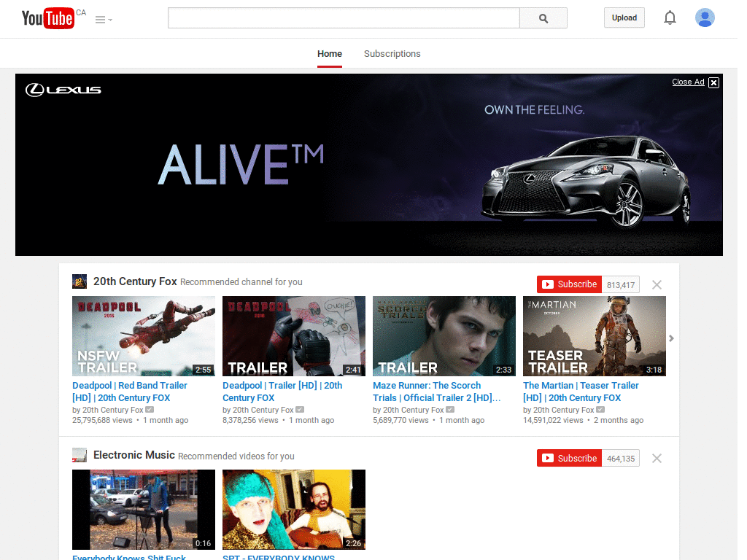Dismiss the Electronic Music recommendation

(657, 459)
